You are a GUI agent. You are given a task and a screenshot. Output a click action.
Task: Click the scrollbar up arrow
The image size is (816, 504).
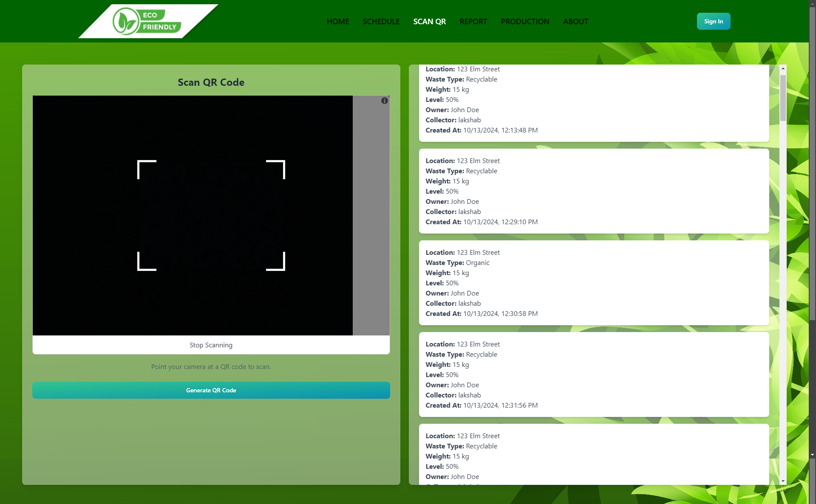point(782,68)
